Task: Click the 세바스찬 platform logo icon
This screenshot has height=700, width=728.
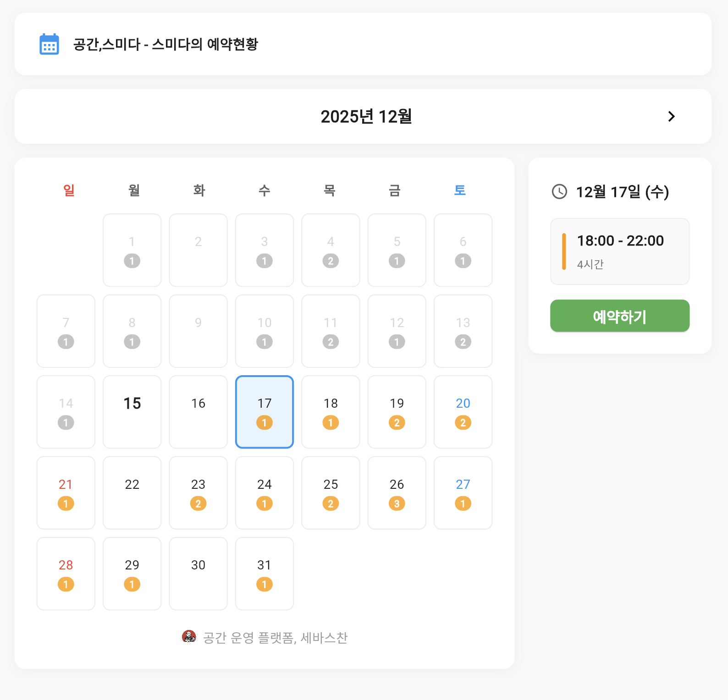Action: point(189,637)
